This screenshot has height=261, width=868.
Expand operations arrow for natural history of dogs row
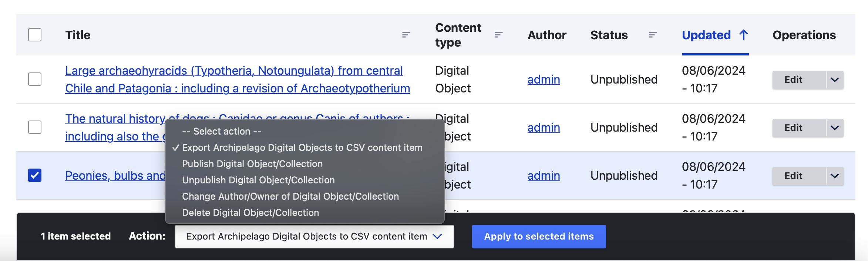coord(835,128)
